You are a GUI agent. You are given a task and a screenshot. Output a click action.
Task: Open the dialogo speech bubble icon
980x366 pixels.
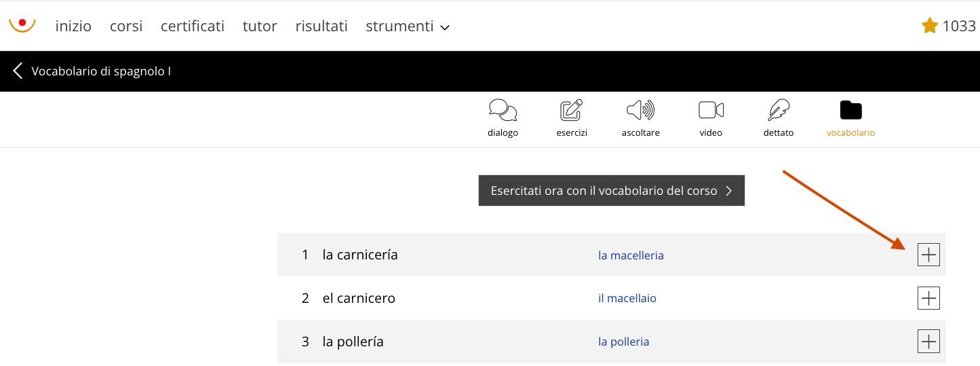click(x=503, y=110)
